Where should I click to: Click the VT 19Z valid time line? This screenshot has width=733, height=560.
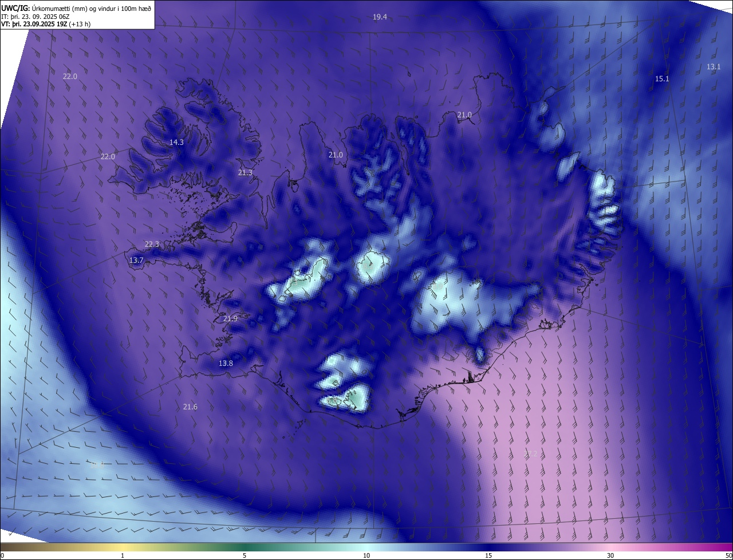tap(46, 24)
